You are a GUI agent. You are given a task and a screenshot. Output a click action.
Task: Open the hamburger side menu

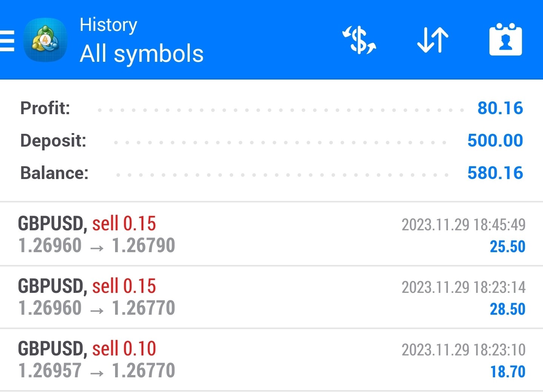(x=7, y=40)
